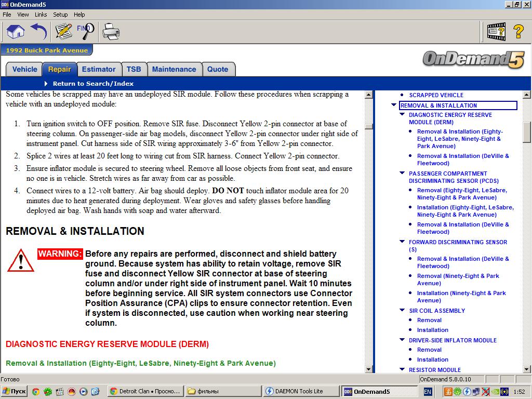Click the Find magnifier icon
This screenshot has height=399, width=532.
coord(86,31)
